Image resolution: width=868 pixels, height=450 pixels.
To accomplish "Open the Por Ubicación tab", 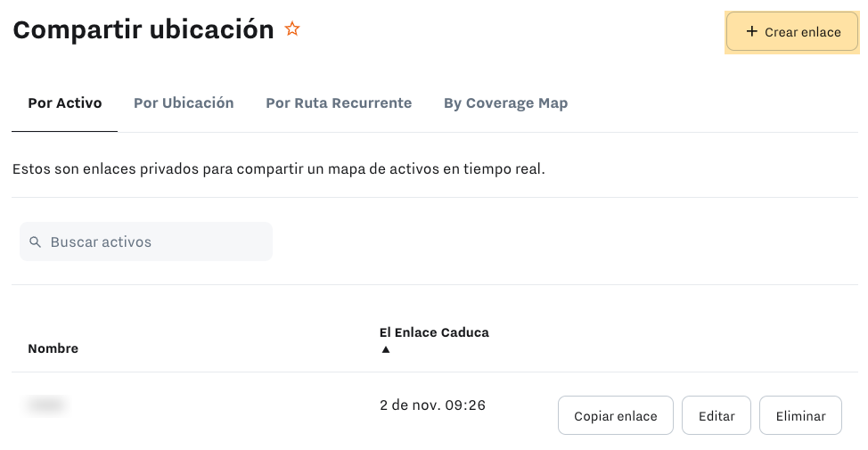I will [x=184, y=103].
